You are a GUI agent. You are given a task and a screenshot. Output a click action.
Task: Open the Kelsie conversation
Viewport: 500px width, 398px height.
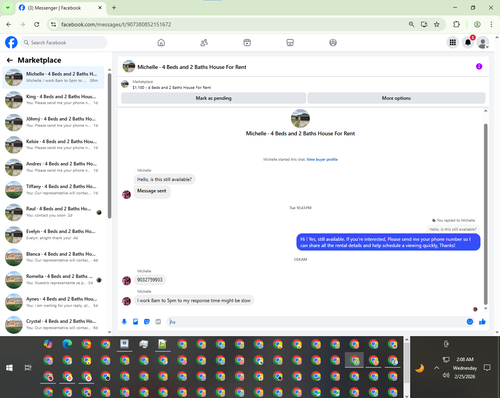coord(53,145)
